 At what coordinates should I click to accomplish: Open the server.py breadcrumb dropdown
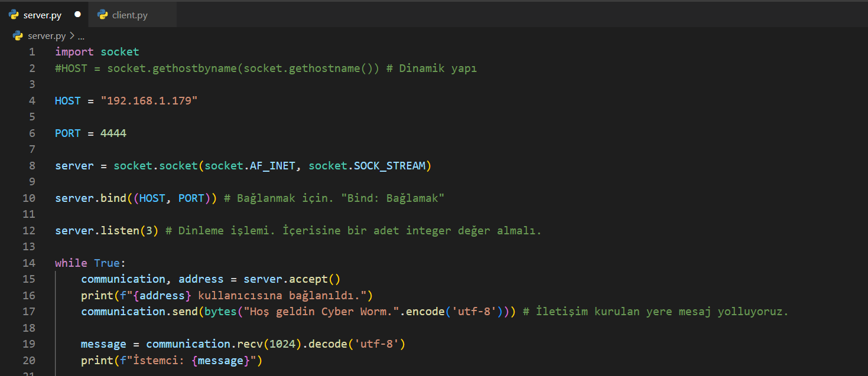[x=47, y=36]
